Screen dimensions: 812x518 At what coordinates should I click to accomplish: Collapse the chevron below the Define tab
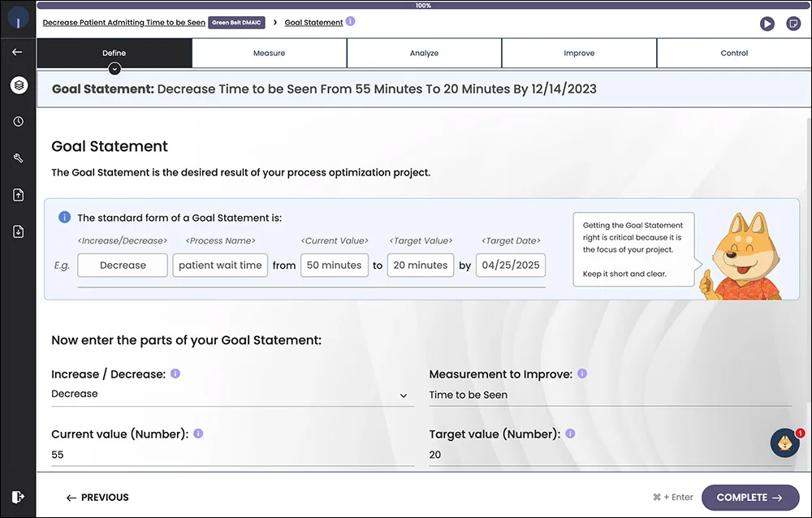(x=114, y=70)
